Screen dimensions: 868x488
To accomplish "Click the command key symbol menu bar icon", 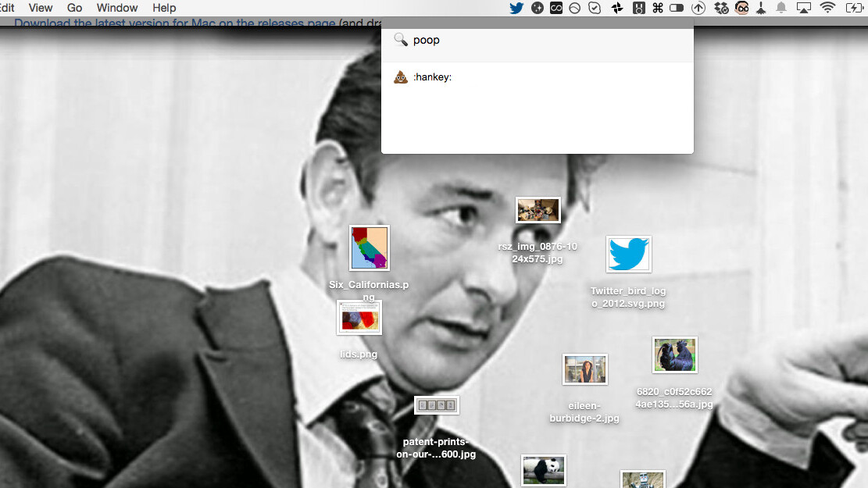I will [x=657, y=8].
